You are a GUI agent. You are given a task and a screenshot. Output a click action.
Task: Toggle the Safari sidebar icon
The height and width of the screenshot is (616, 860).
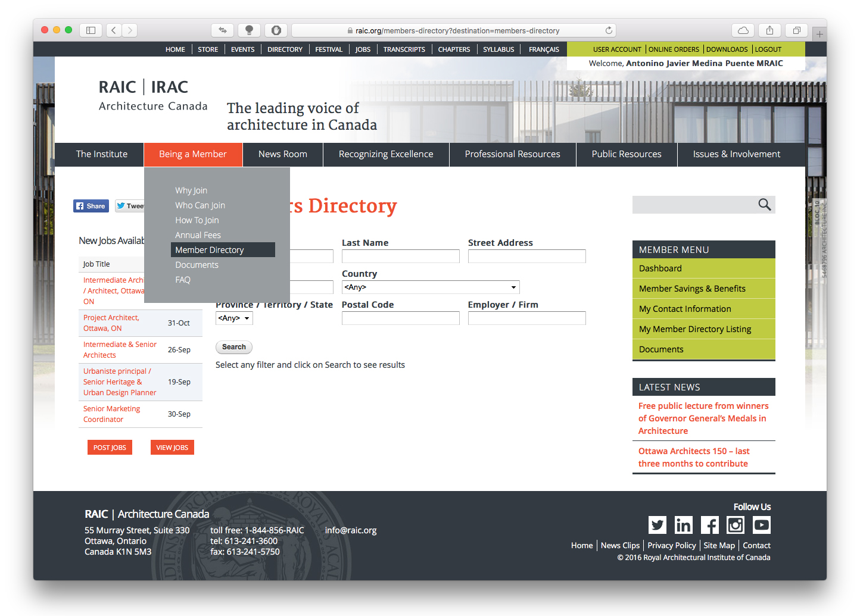point(91,30)
